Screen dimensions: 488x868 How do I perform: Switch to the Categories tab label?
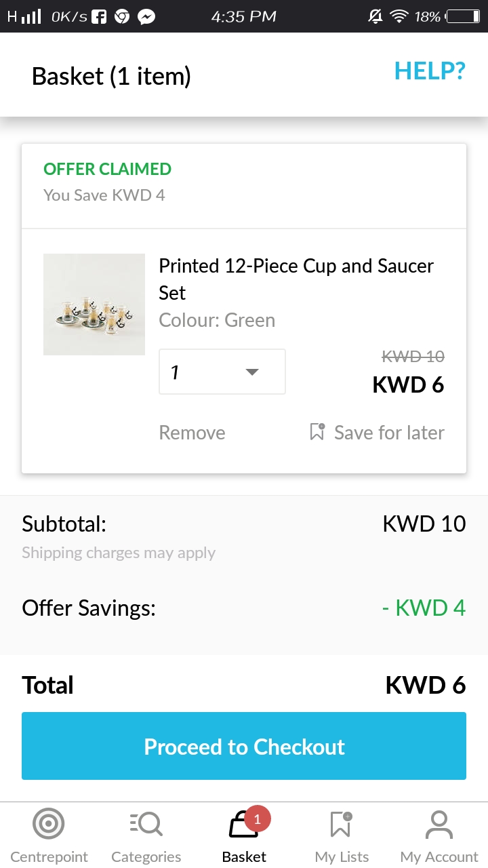pos(146,857)
